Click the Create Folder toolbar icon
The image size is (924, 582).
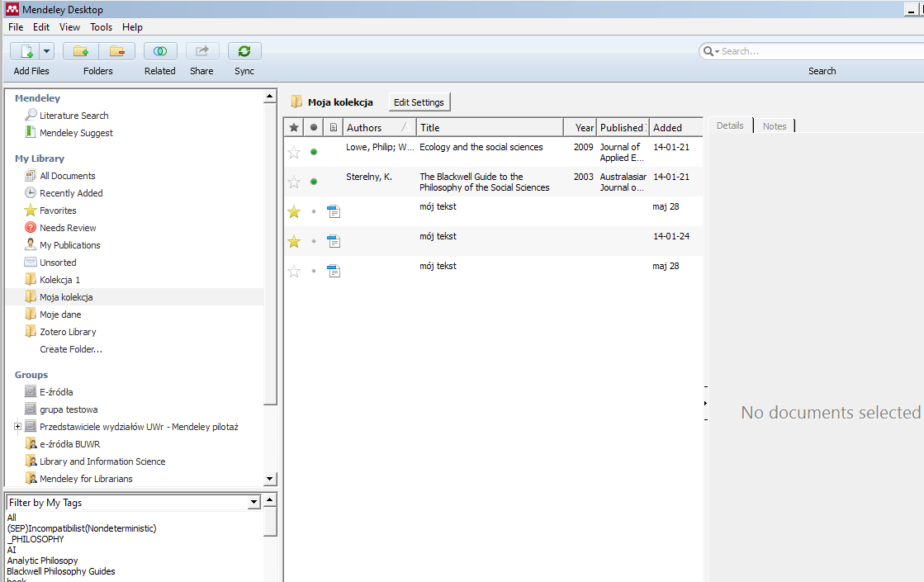[81, 51]
